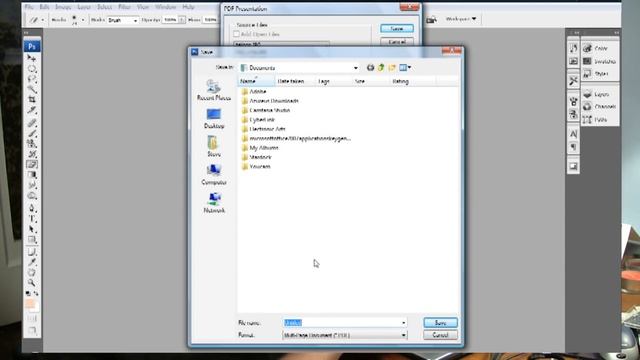
Task: Select the Eyedropper tool
Action: 31,262
